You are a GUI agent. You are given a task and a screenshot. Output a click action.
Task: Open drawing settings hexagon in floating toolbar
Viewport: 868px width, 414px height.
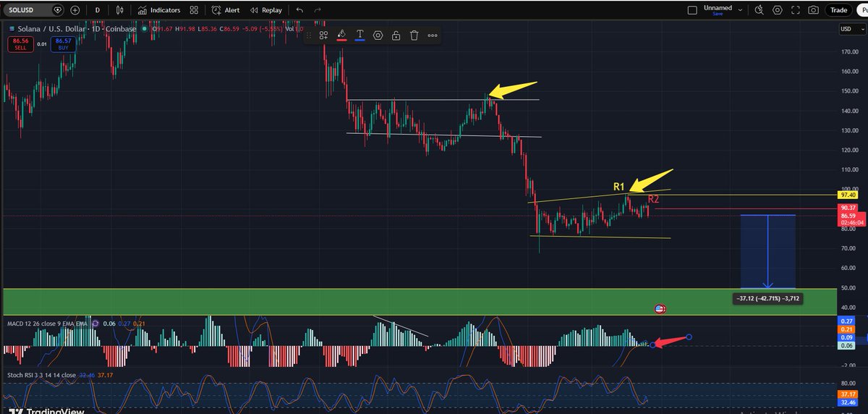(378, 35)
